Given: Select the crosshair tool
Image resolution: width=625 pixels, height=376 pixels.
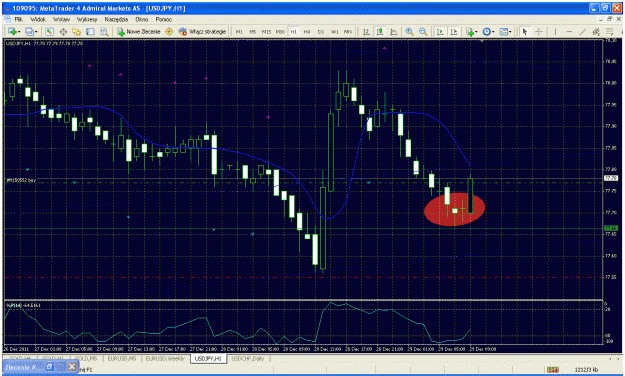Looking at the screenshot, I should click(x=539, y=31).
